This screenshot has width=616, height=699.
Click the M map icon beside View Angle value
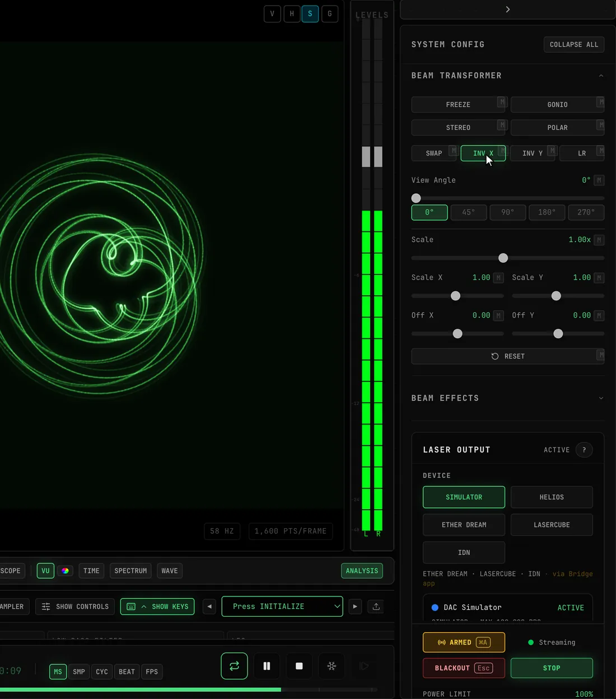click(599, 180)
